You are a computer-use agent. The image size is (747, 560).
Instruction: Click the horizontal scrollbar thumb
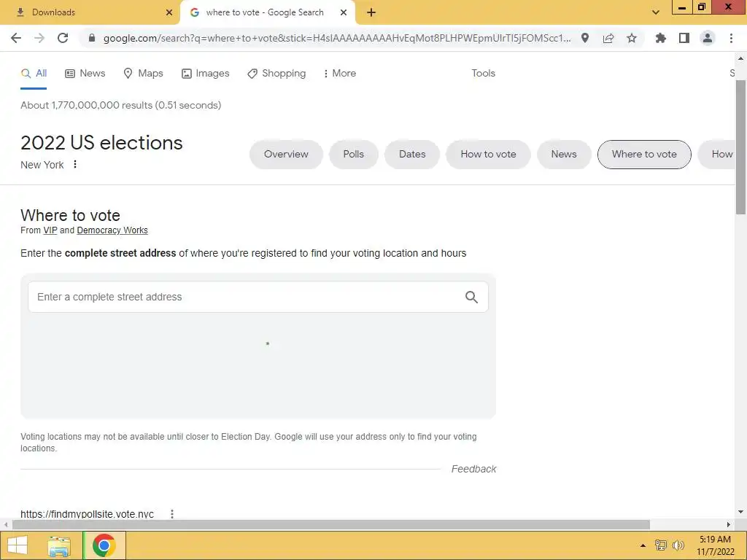point(331,524)
